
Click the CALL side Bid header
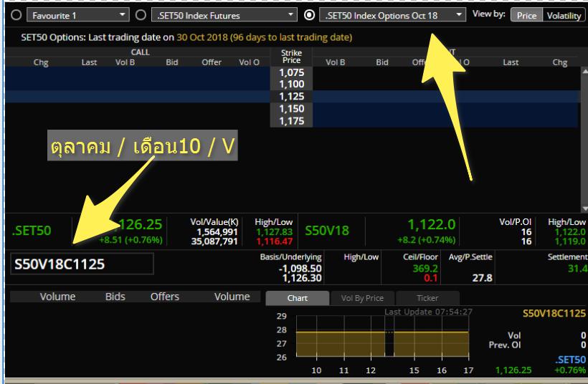pos(172,62)
